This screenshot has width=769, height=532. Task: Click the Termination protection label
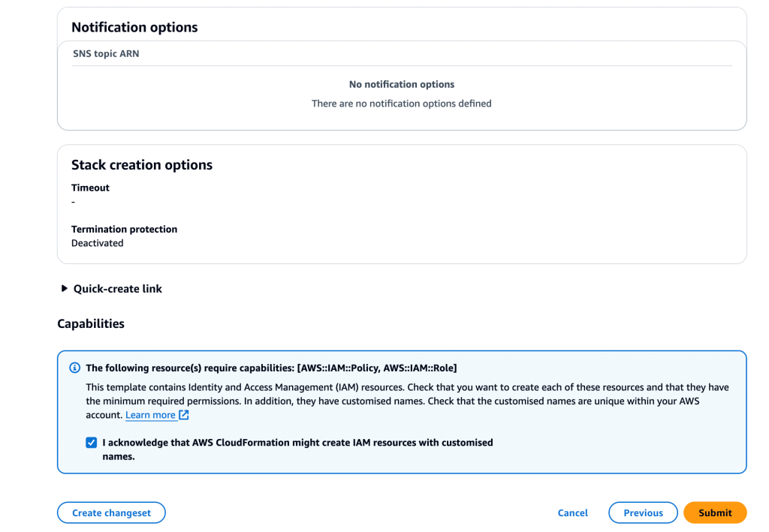point(124,229)
